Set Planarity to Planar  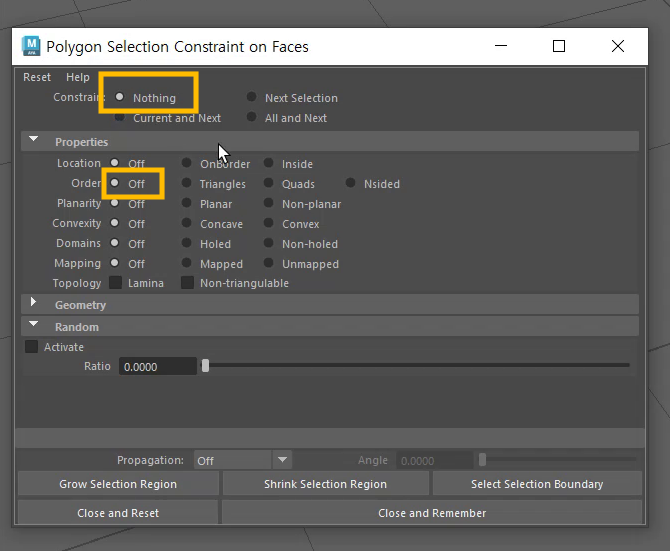point(186,203)
